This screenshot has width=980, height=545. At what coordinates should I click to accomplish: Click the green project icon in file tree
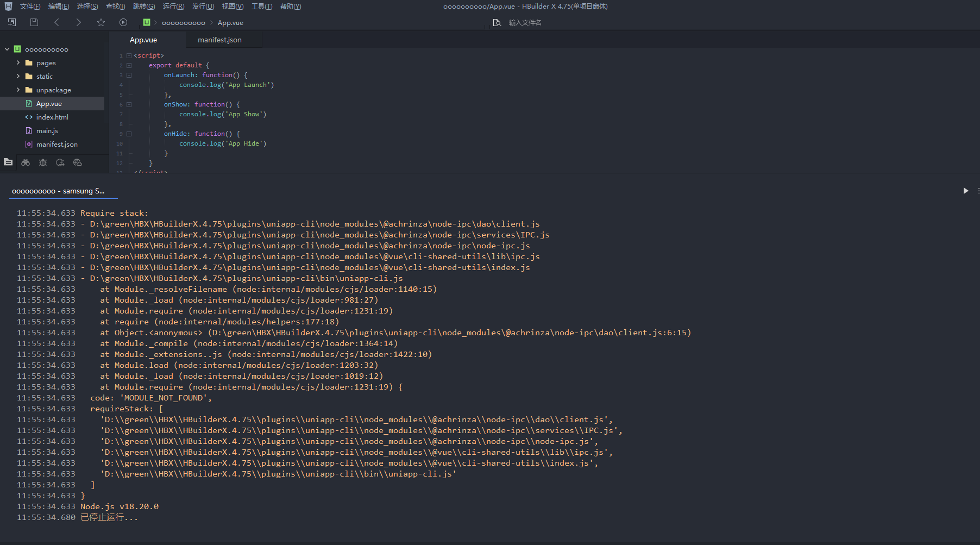click(17, 49)
